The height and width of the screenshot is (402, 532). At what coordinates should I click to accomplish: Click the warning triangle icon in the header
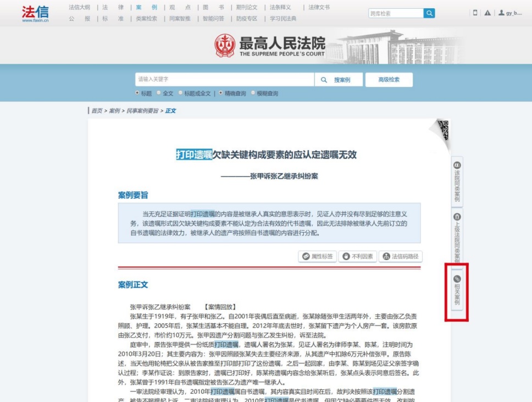click(x=487, y=13)
